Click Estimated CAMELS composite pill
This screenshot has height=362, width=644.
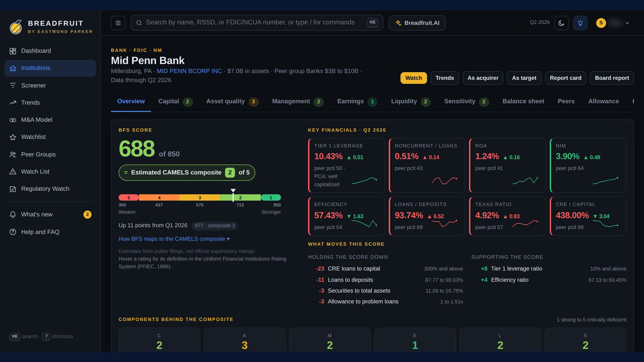click(x=187, y=173)
